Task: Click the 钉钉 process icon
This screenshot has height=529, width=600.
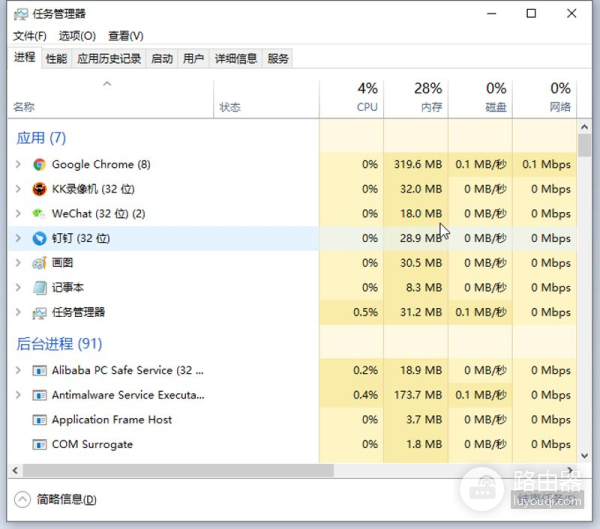Action: pos(39,238)
